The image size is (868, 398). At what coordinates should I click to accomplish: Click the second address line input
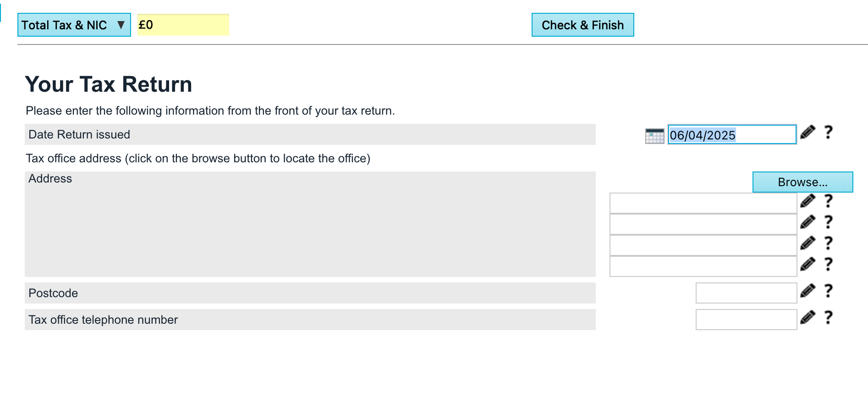pyautogui.click(x=703, y=224)
